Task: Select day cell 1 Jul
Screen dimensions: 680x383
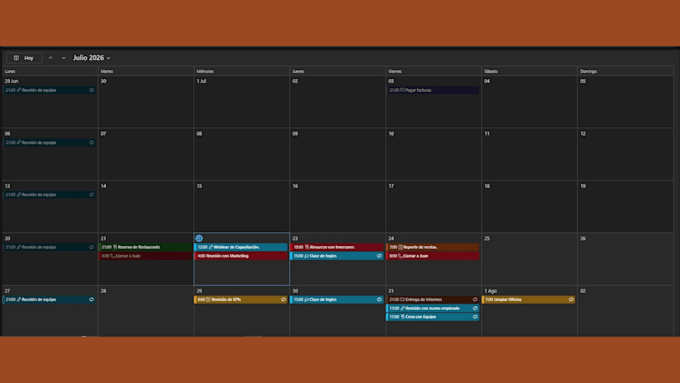Action: (x=242, y=102)
